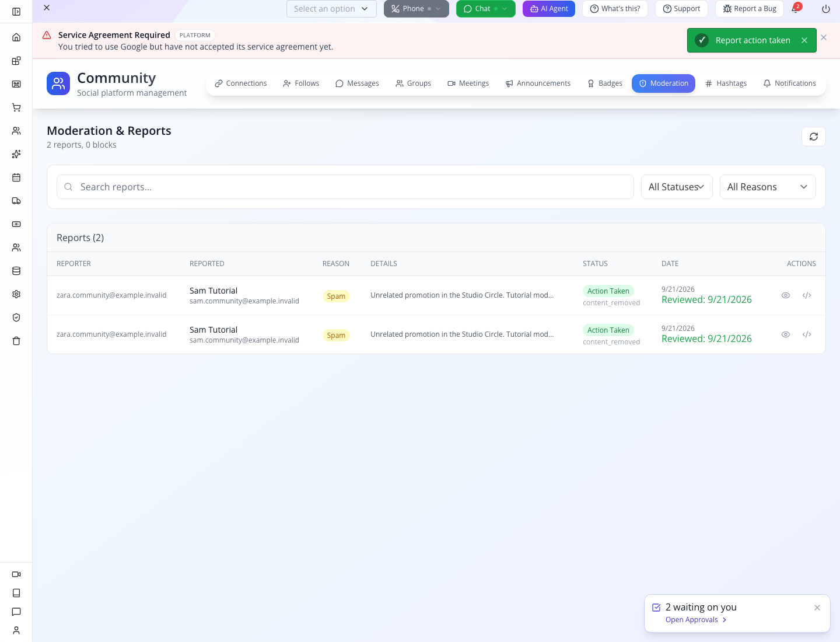
Task: Open the Select an option dropdown
Action: tap(331, 9)
